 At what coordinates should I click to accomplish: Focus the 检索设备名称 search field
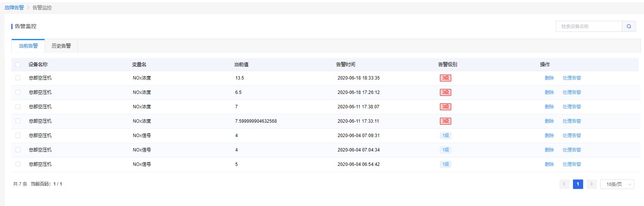(x=589, y=27)
